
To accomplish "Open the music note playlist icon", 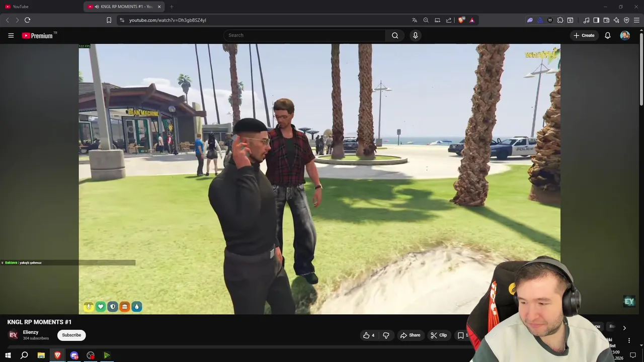I will (x=586, y=20).
